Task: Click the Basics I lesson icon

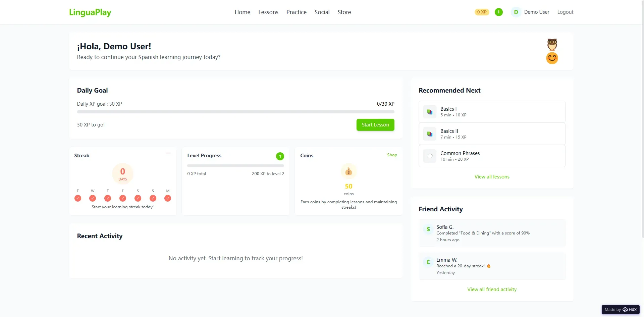Action: (429, 112)
